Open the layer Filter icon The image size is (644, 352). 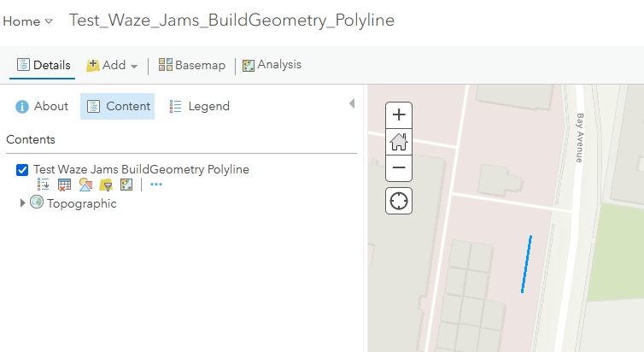(x=105, y=185)
